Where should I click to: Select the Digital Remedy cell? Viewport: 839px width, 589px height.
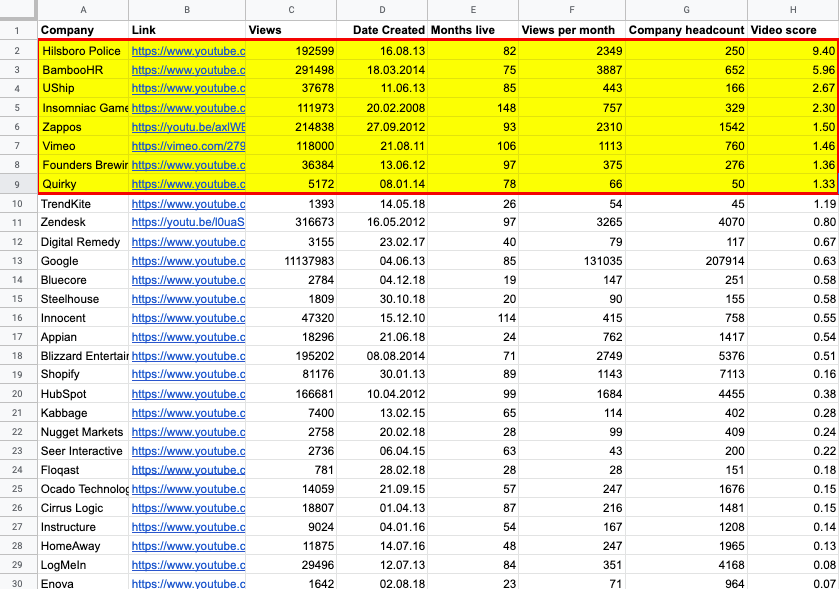(x=83, y=242)
